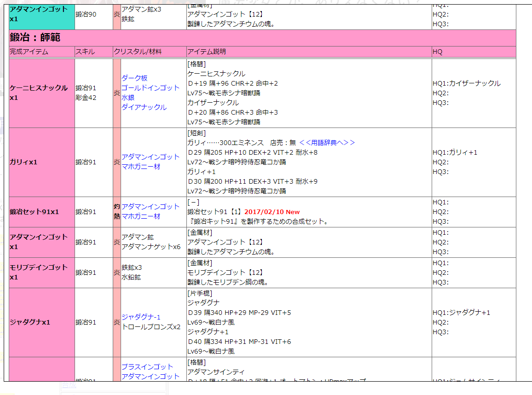Open the ダーク板 material link

click(x=134, y=78)
